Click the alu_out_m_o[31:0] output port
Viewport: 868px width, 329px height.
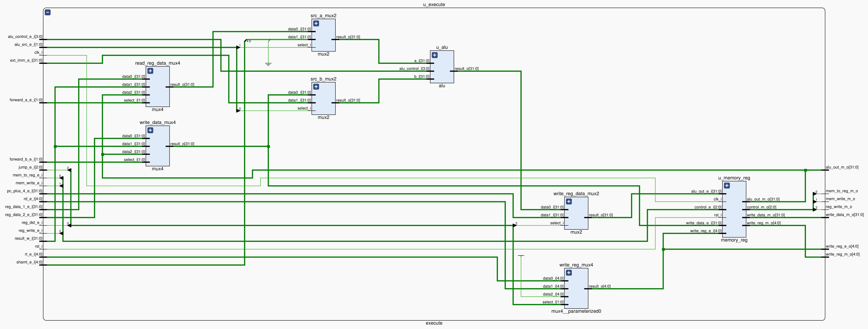(x=842, y=167)
